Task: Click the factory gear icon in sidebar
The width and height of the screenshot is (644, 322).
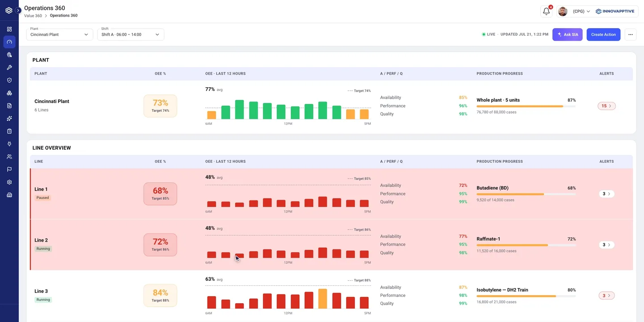Action: point(9,55)
